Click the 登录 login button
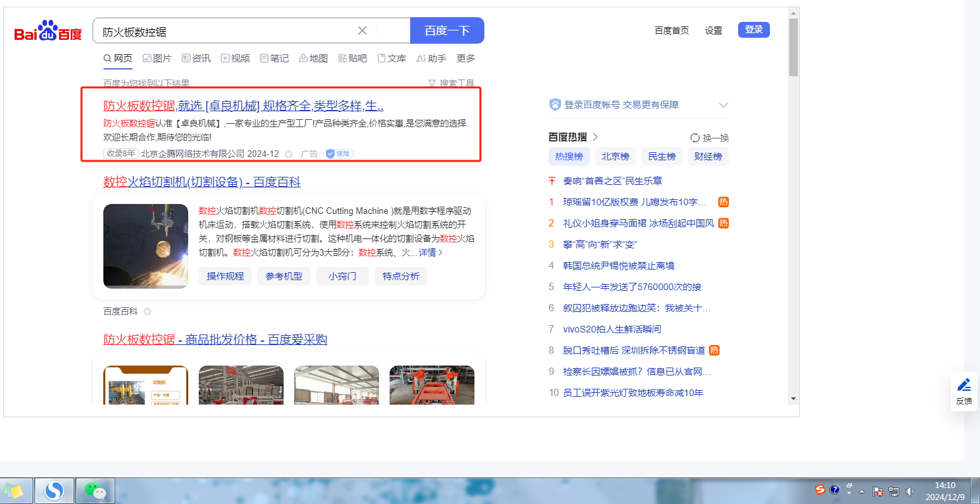 [754, 30]
